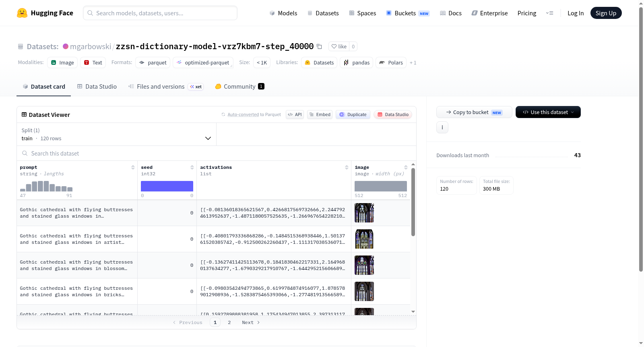Image resolution: width=644 pixels, height=347 pixels.
Task: Open Enterprise in top navigation
Action: 489,13
